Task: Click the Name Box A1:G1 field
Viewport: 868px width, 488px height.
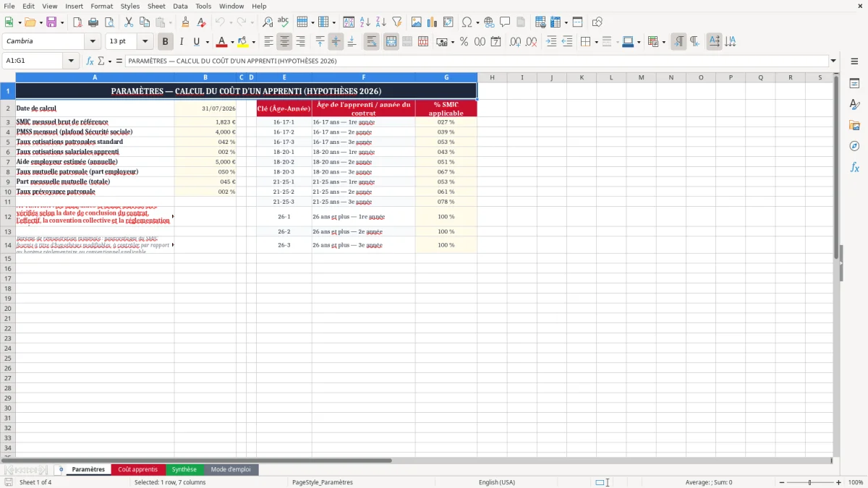Action: coord(34,61)
